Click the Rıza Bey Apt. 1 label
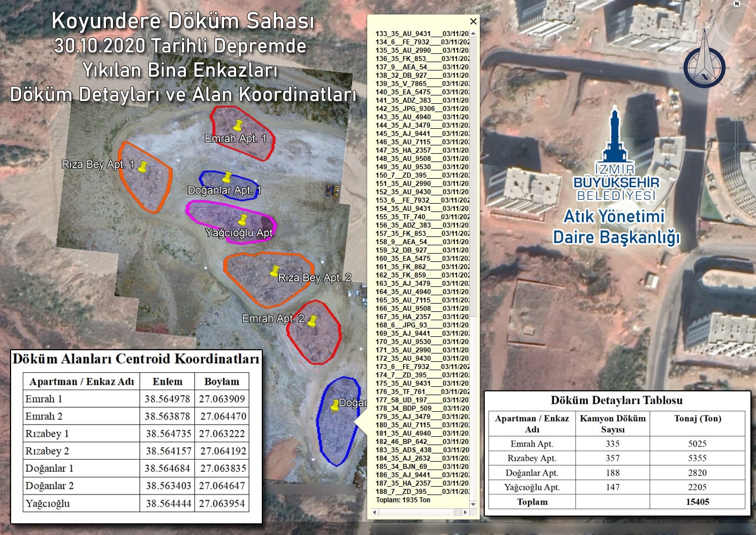The width and height of the screenshot is (756, 535). 98,165
